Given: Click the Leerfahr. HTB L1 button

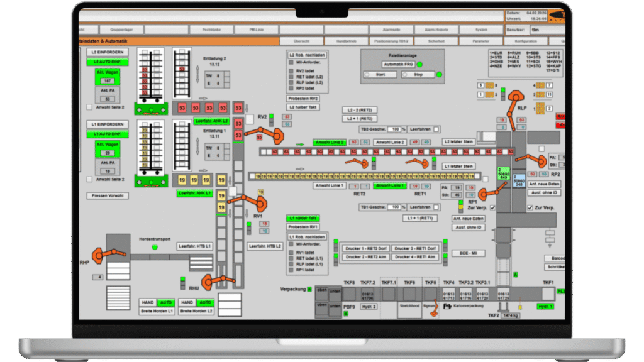Looking at the screenshot, I should [x=195, y=246].
